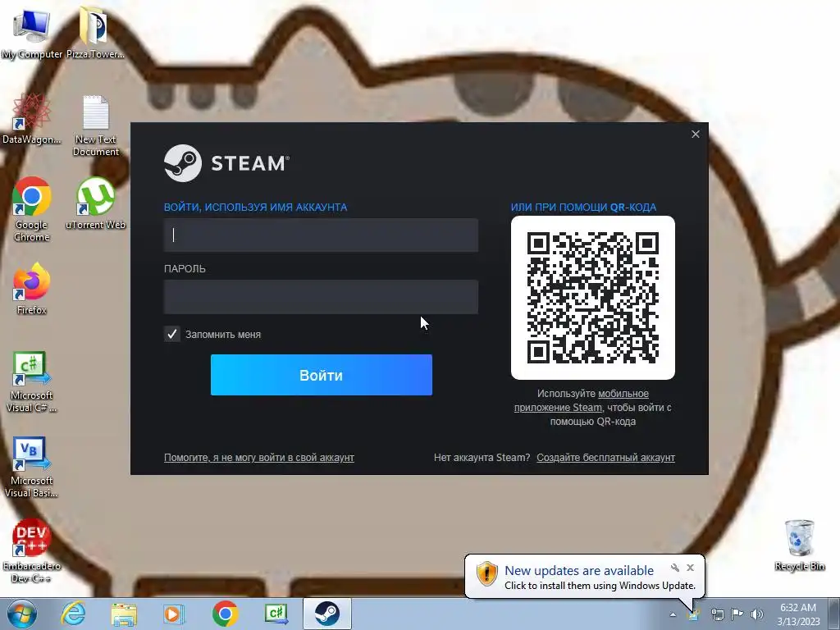The width and height of the screenshot is (840, 630).
Task: Select Microsoft Visual Basic desktop shortcut
Action: point(32,467)
